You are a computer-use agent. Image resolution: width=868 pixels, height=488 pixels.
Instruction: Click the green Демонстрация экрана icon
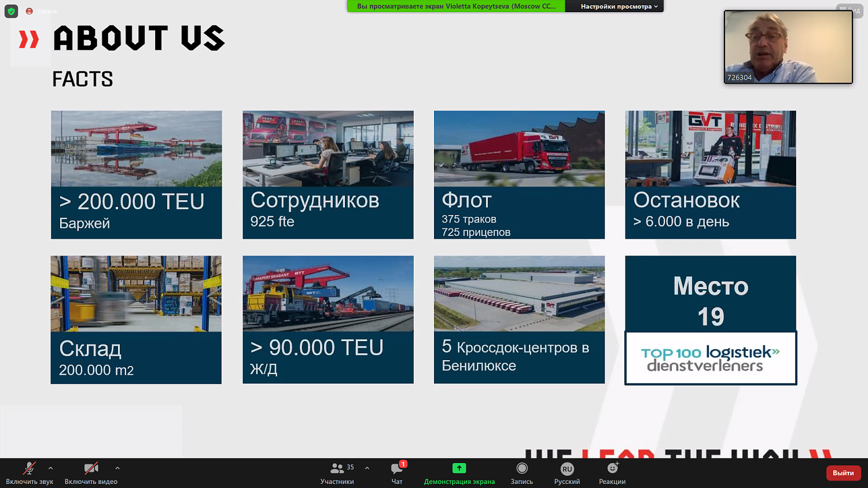[459, 468]
